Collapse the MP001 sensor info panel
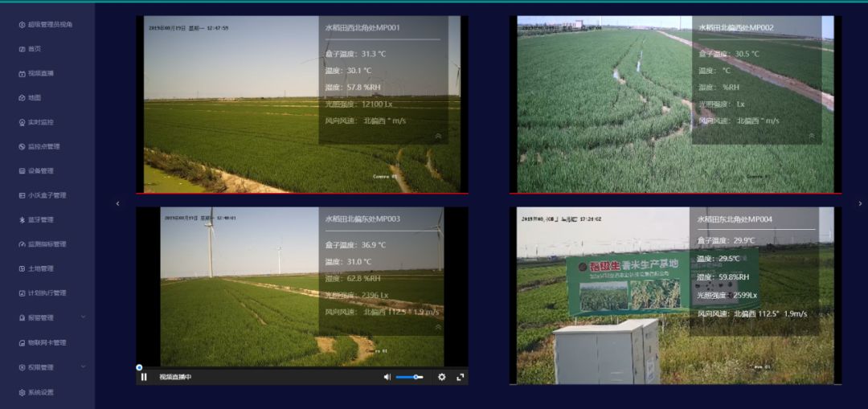The height and width of the screenshot is (409, 868). 438,137
